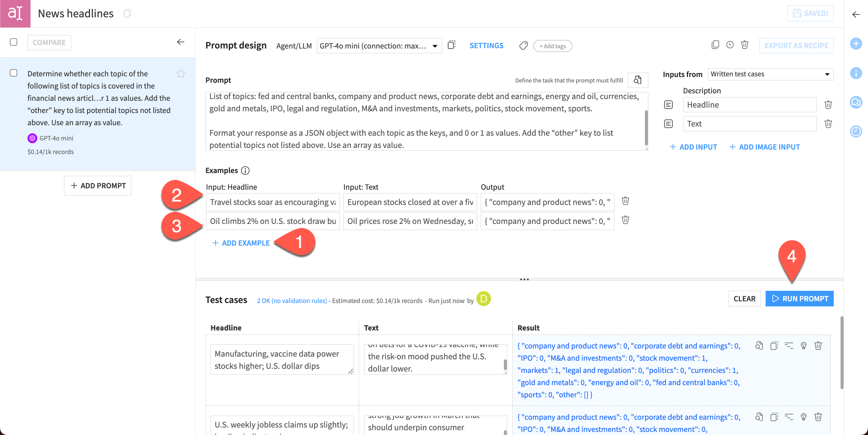The height and width of the screenshot is (435, 868).
Task: View first test result details with magnifier icon
Action: [x=759, y=345]
